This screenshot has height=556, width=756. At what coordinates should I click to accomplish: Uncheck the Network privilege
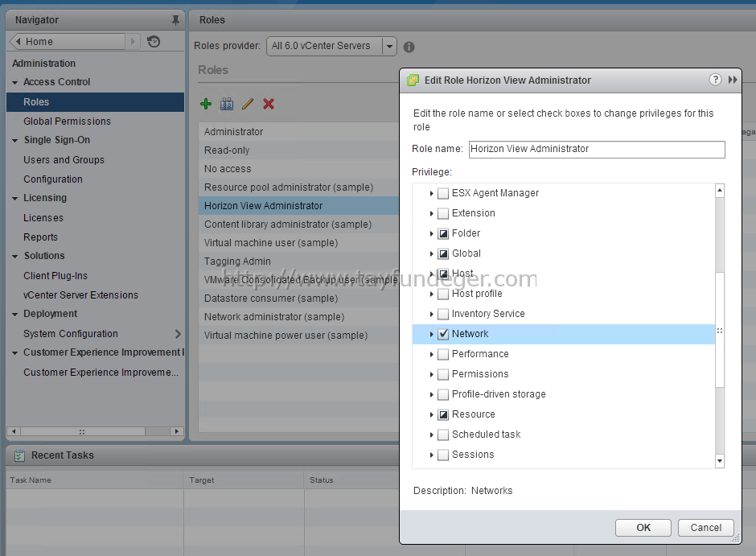(442, 334)
